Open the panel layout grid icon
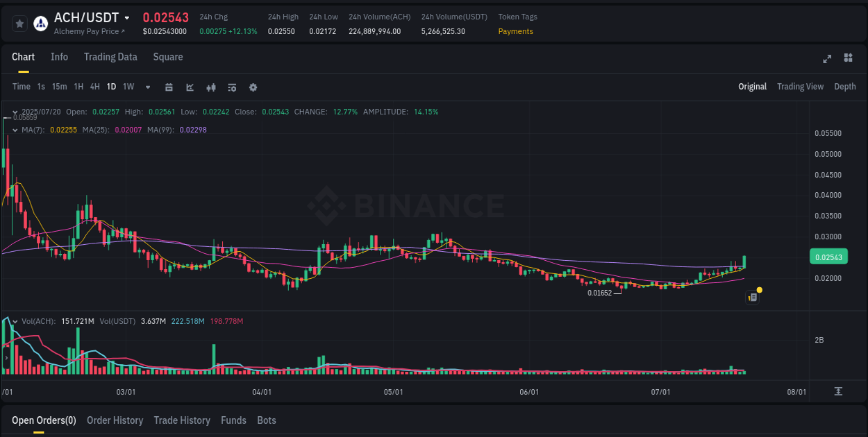 pos(848,59)
